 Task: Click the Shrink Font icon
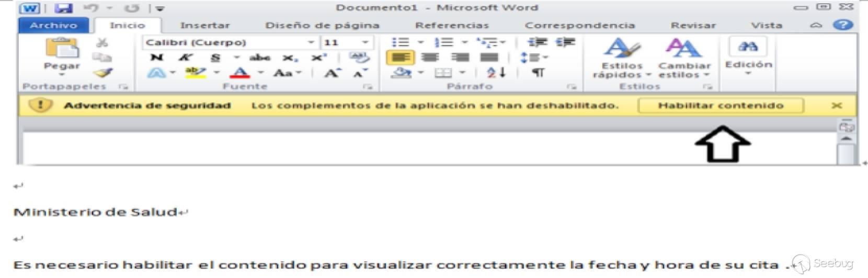pyautogui.click(x=361, y=73)
